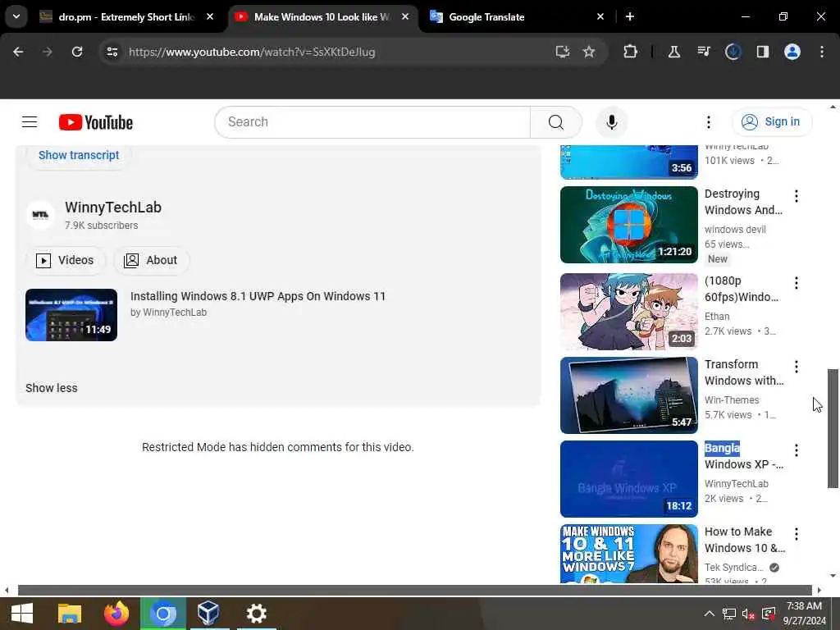Open Chrome three-dot menu
This screenshot has height=630, width=840.
coord(821,52)
